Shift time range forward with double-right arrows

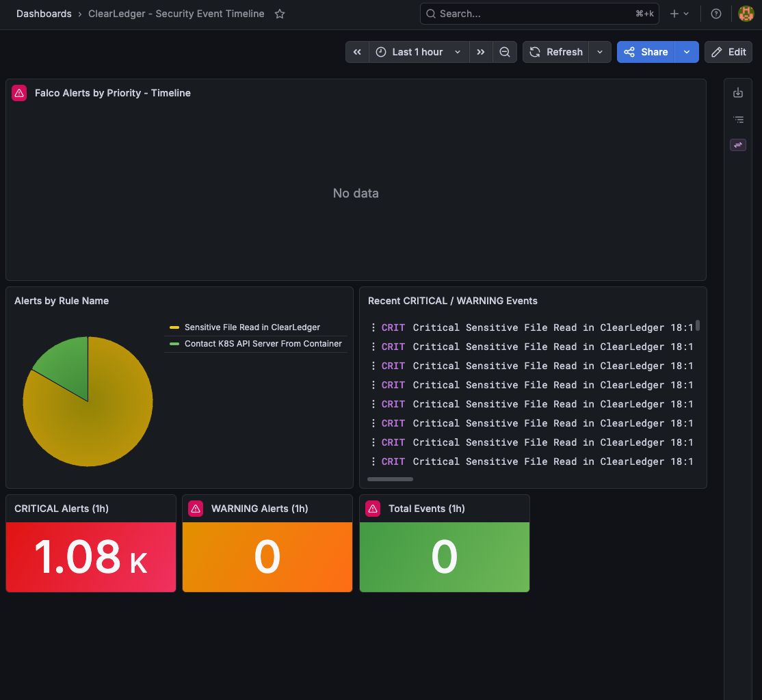481,52
